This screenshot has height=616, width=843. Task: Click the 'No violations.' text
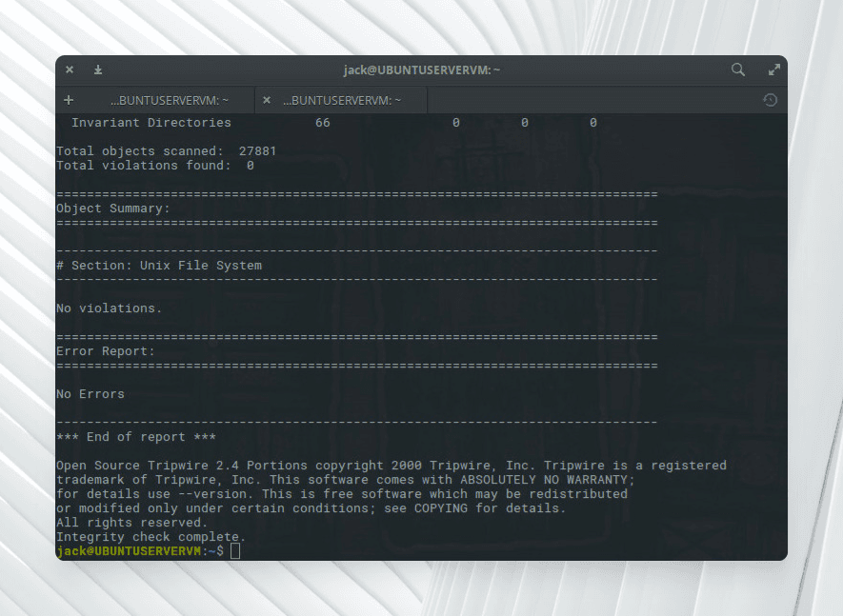pos(109,308)
